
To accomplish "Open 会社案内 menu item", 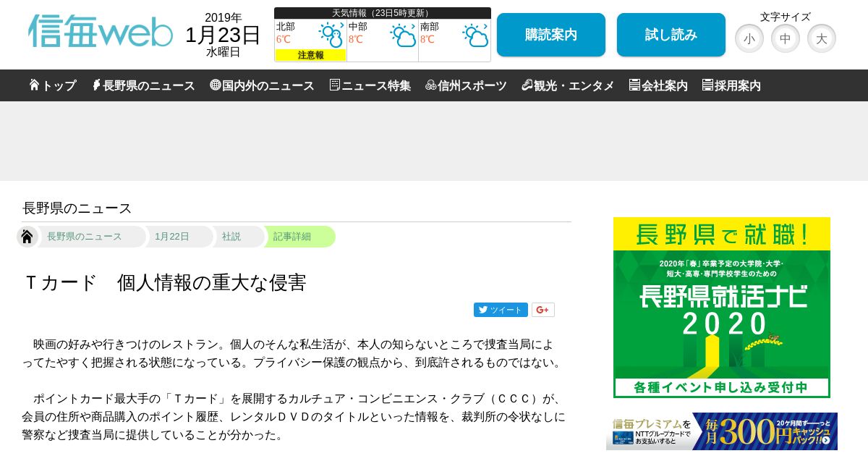I will tap(658, 85).
